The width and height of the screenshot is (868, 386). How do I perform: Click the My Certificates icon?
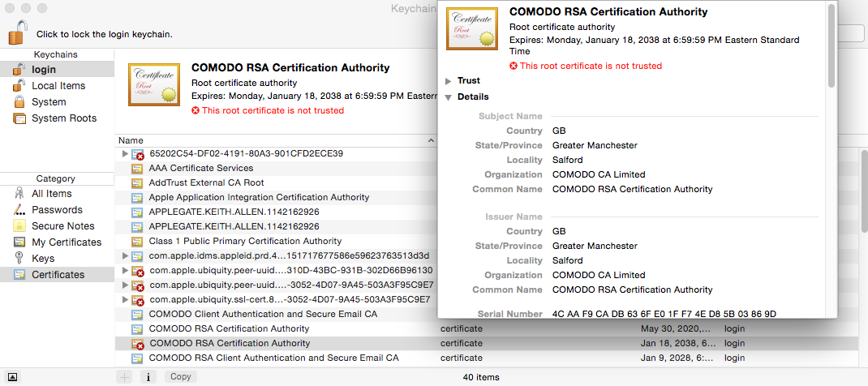click(19, 242)
